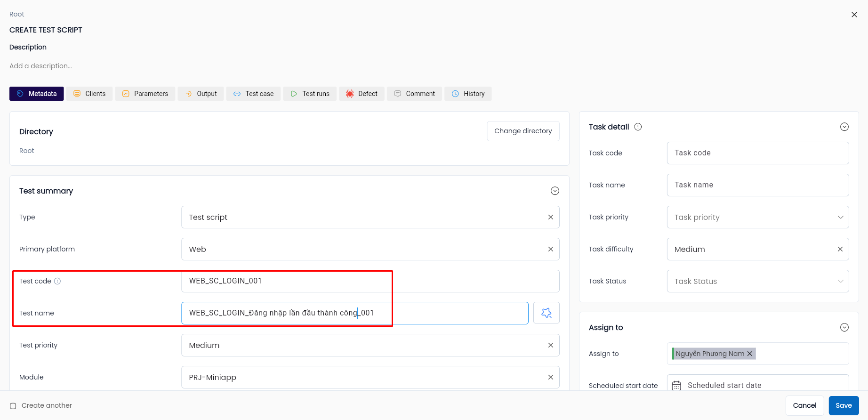868x420 pixels.
Task: Remove Nguyễn Phương Nam from Assign to
Action: (750, 354)
